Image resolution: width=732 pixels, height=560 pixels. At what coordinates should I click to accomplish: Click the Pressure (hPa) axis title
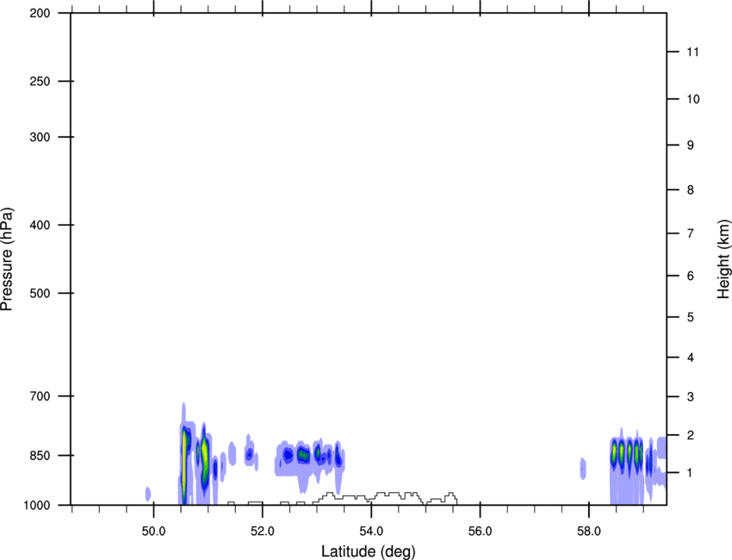(x=7, y=258)
